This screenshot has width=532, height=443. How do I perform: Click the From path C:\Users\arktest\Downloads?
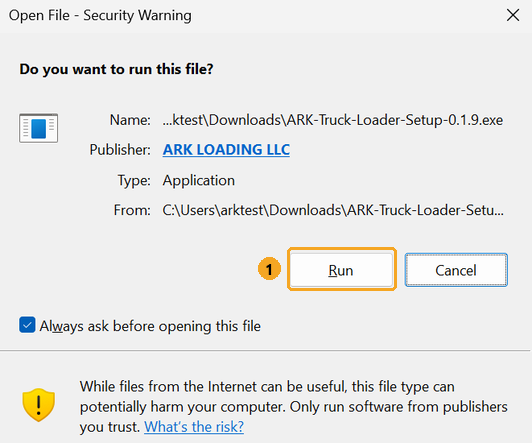[333, 210]
